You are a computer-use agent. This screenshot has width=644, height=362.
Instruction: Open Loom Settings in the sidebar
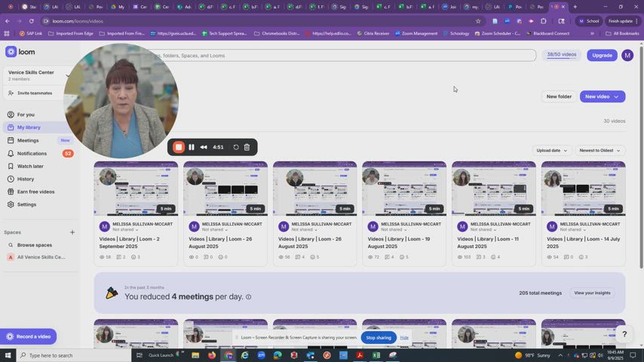coord(26,204)
